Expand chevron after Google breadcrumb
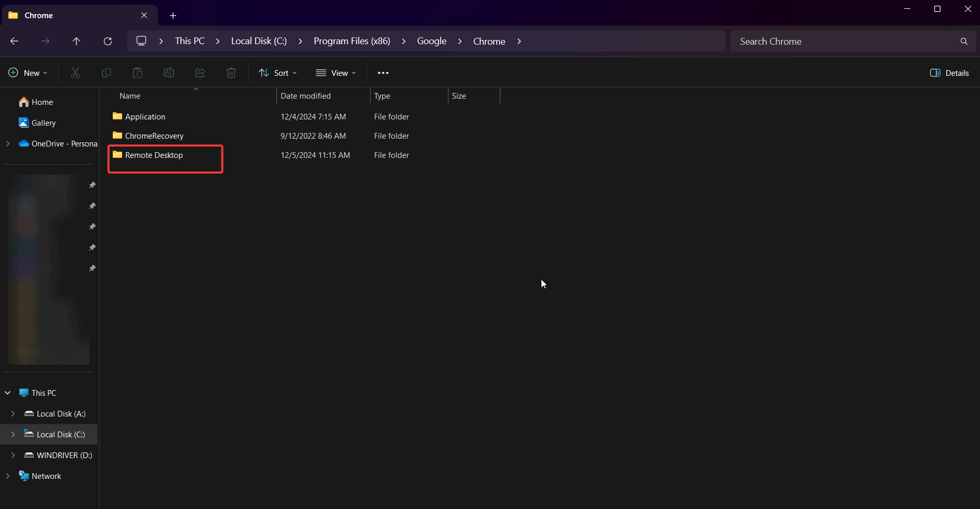 [460, 41]
